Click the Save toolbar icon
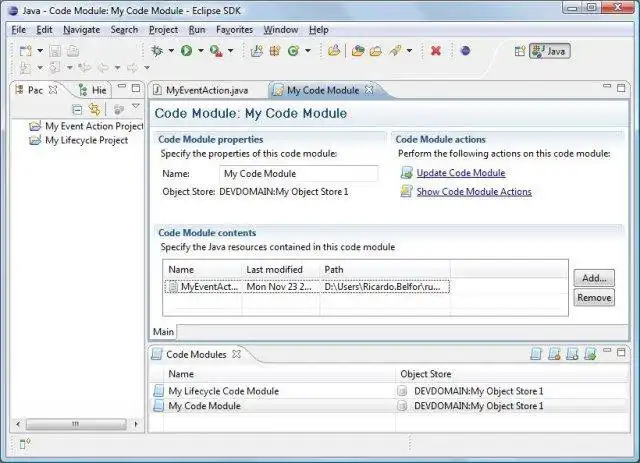This screenshot has height=463, width=640. (x=55, y=51)
